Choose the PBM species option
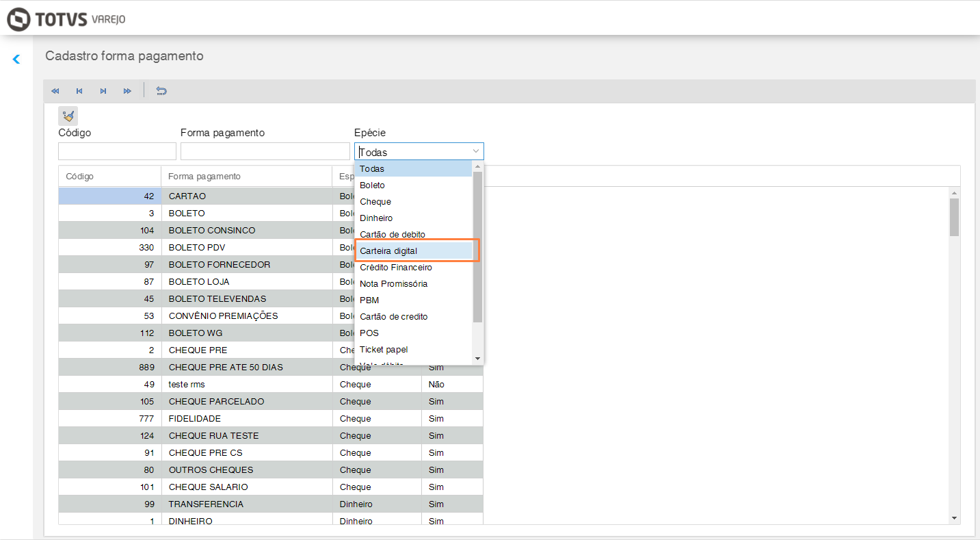Viewport: 980px width, 540px height. tap(369, 300)
